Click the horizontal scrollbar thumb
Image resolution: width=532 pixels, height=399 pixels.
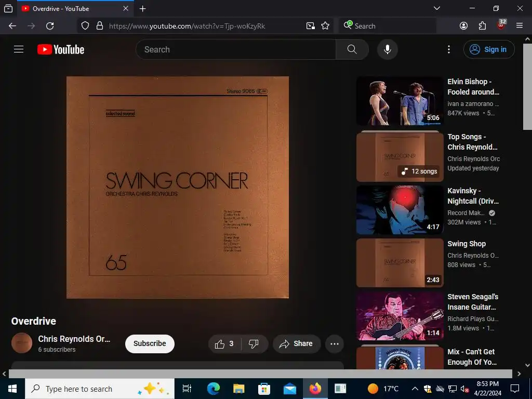tap(260, 374)
